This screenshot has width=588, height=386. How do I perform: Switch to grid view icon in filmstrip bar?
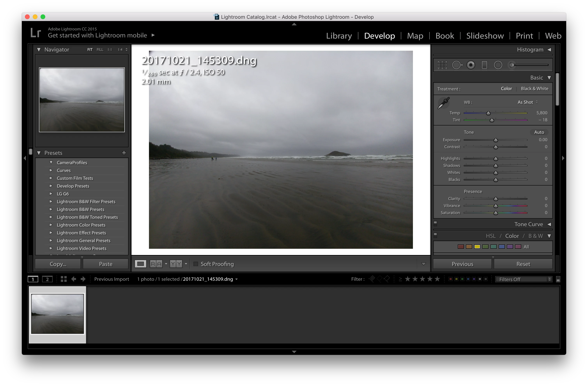point(64,279)
